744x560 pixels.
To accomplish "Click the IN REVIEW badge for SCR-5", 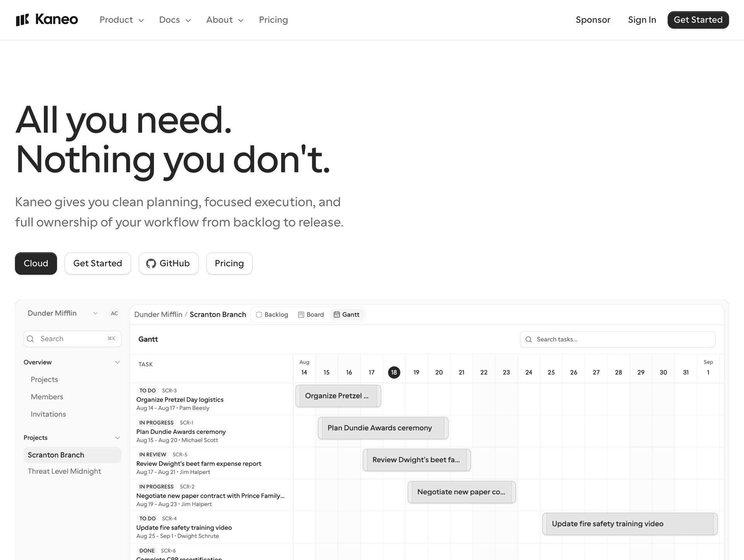I will tap(153, 455).
